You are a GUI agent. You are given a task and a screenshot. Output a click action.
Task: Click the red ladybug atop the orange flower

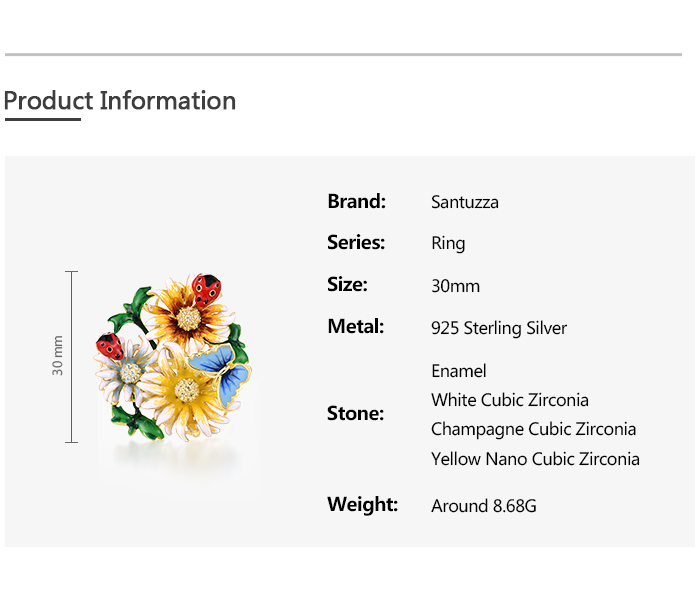click(x=207, y=289)
